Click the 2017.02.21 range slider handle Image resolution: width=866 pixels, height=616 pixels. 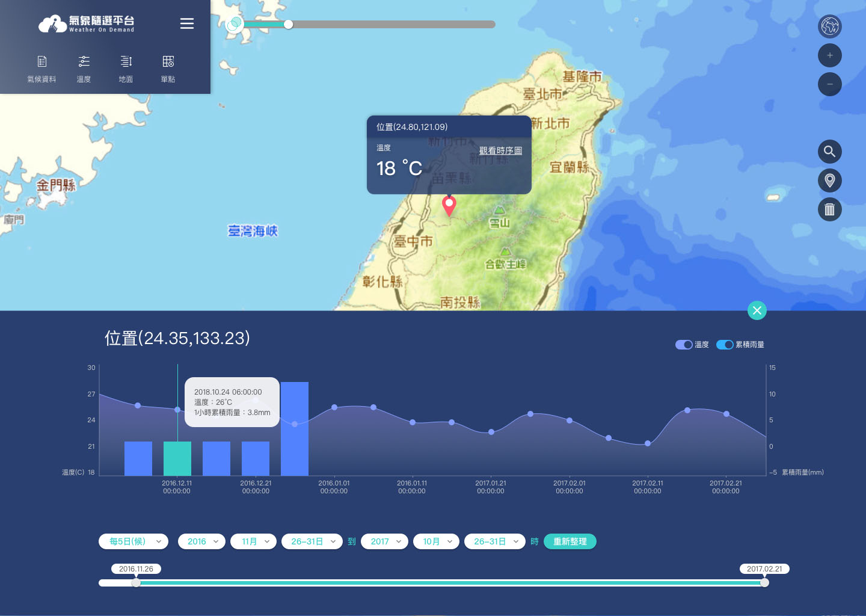(764, 583)
